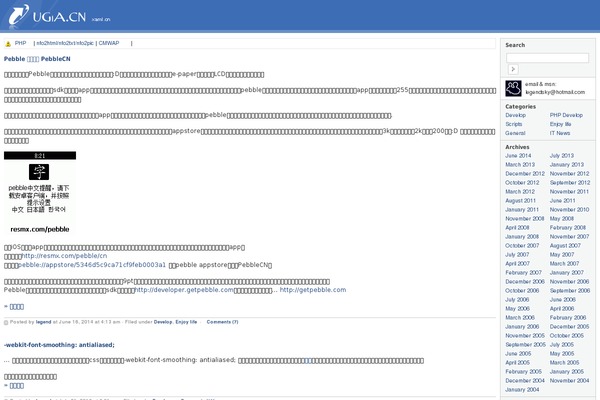Open the January 2013 archive
Image resolution: width=600 pixels, height=400 pixels.
pyautogui.click(x=567, y=165)
